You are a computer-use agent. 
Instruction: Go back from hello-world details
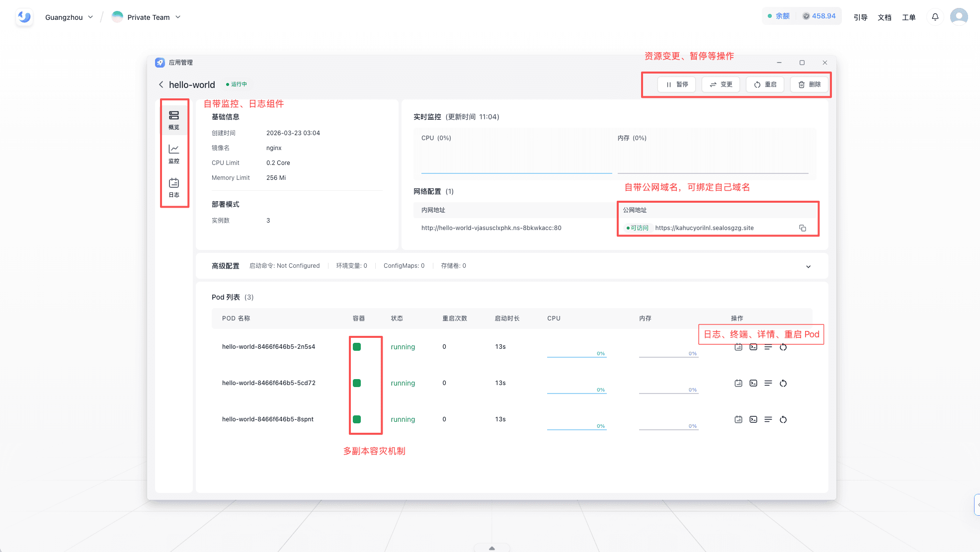pos(161,84)
